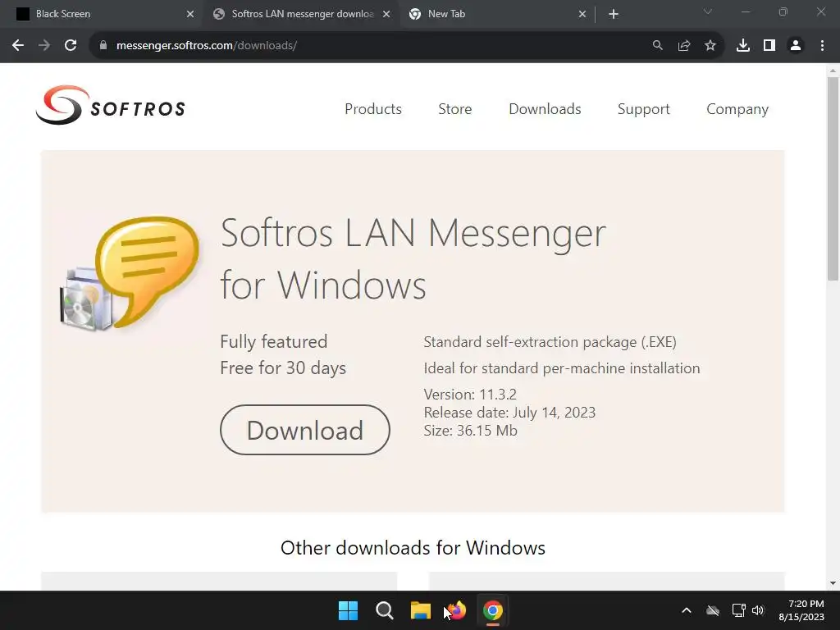
Task: Open Chrome three-dot menu
Action: 822,46
